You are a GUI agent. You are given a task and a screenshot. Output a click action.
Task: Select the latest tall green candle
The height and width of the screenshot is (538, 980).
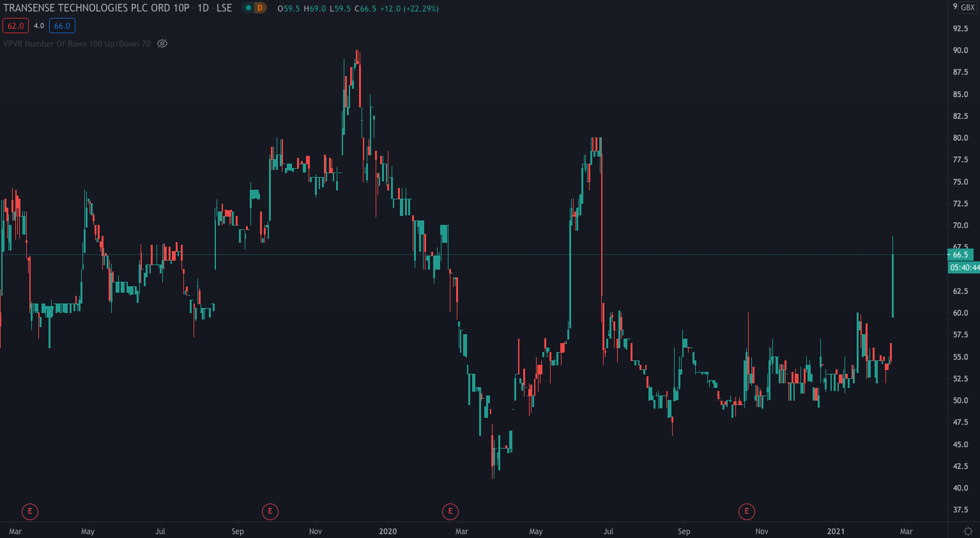click(x=892, y=284)
